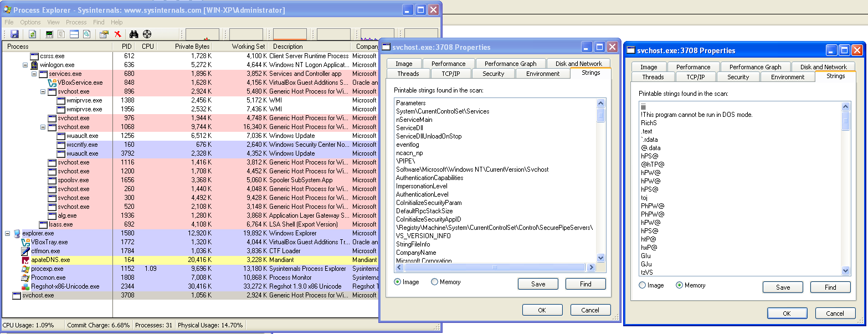Click Save button in left Properties dialog
The height and width of the screenshot is (334, 868).
[x=537, y=284]
